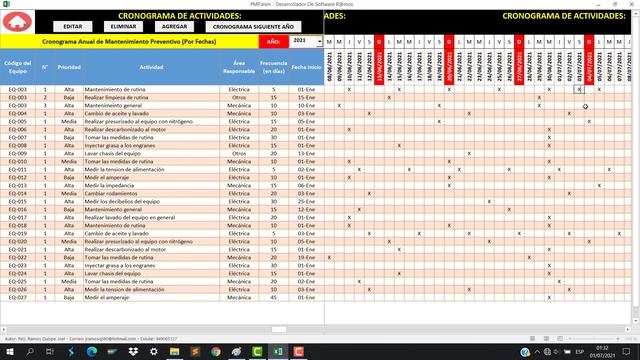Select 'Realizar limpieza de rutina' cell
The width and height of the screenshot is (640, 360).
click(151, 98)
